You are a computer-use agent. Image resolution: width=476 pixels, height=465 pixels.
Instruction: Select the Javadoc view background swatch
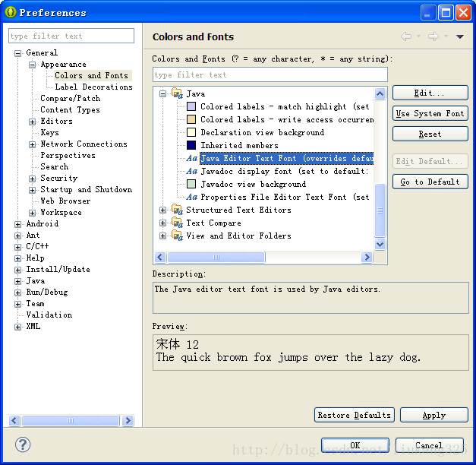(x=191, y=184)
